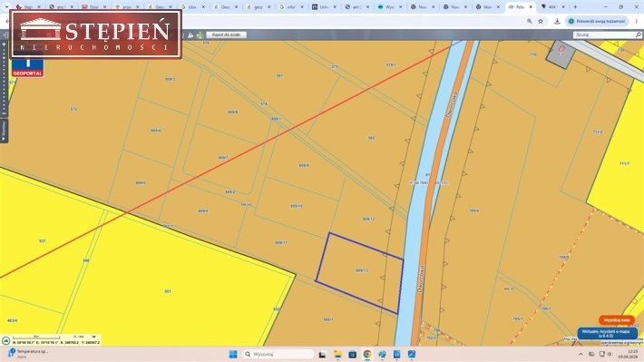Click the Chrome taskbar icon
The height and width of the screenshot is (362, 644).
coord(367,354)
